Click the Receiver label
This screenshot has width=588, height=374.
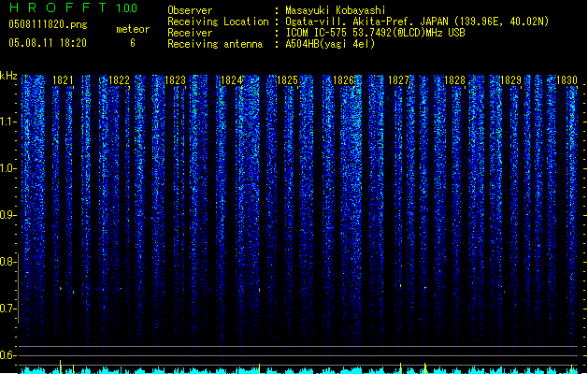(190, 33)
